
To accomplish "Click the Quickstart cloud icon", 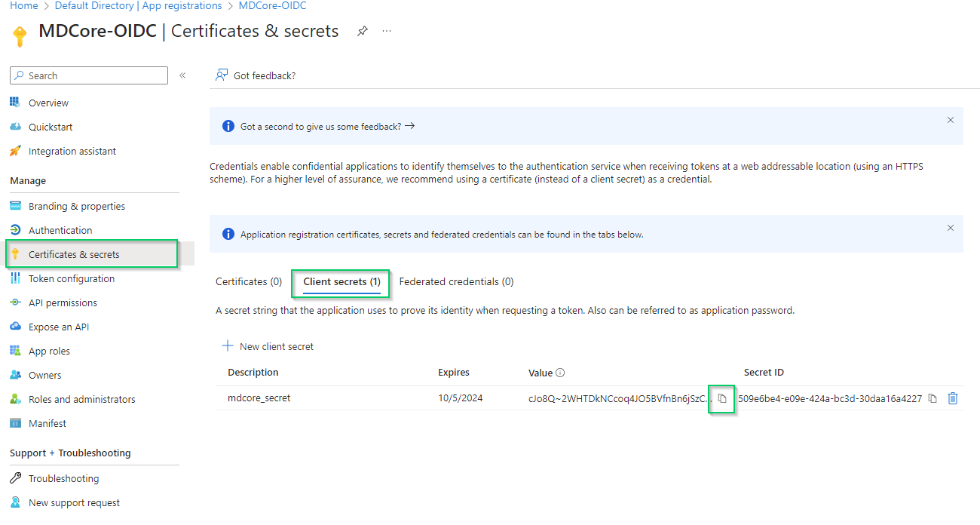I will [x=15, y=127].
